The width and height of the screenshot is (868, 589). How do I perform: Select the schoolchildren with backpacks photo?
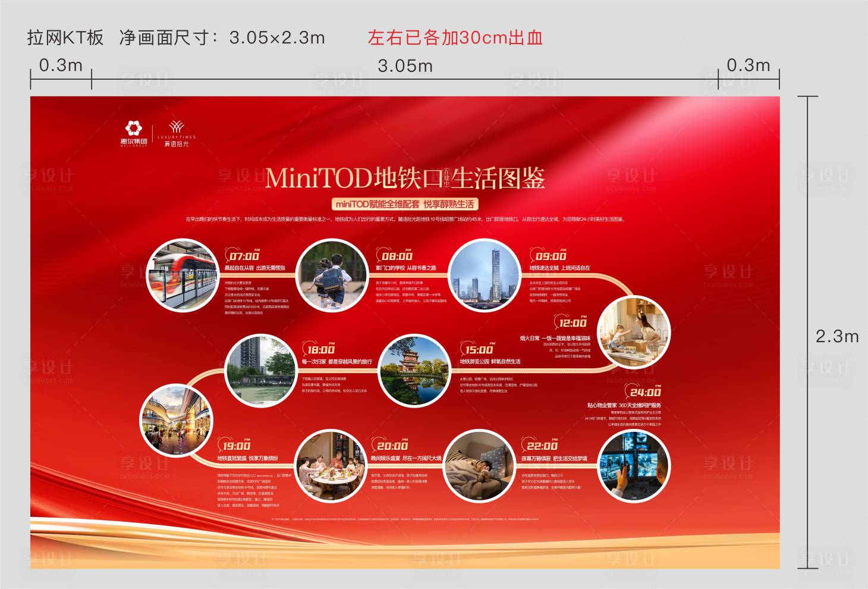pyautogui.click(x=332, y=277)
